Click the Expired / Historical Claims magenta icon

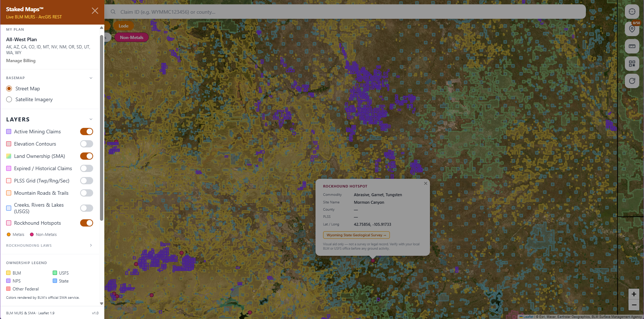tap(9, 168)
